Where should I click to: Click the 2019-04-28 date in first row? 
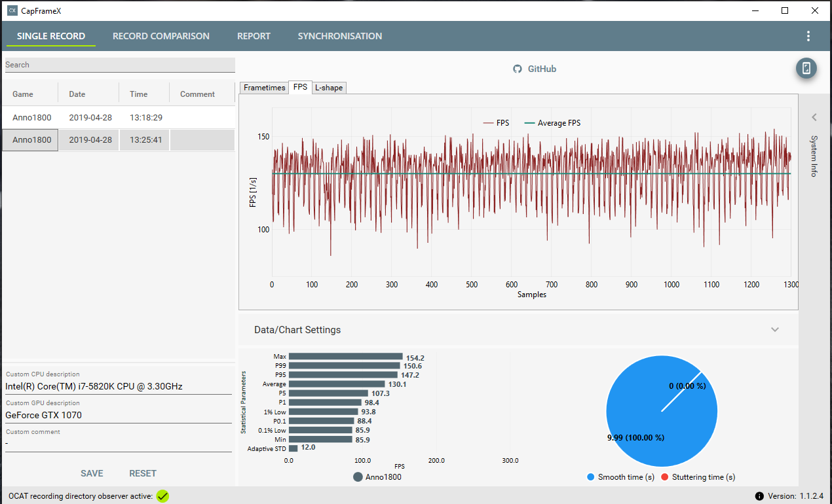point(90,118)
